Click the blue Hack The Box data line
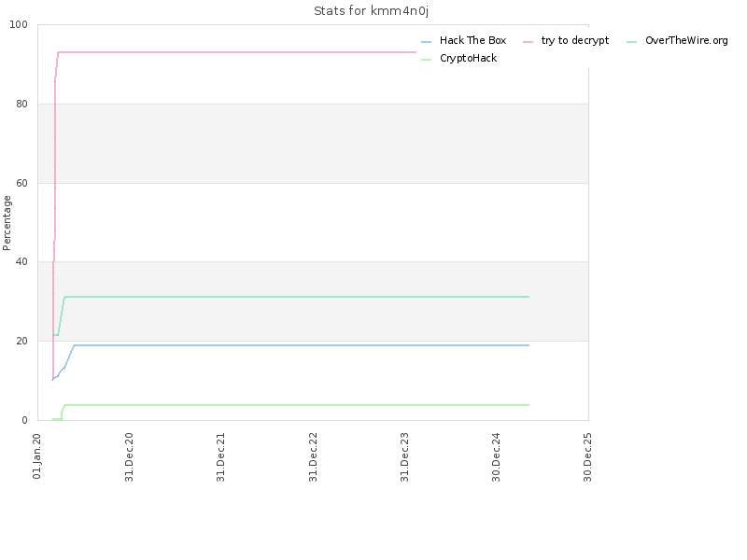 pyautogui.click(x=301, y=345)
